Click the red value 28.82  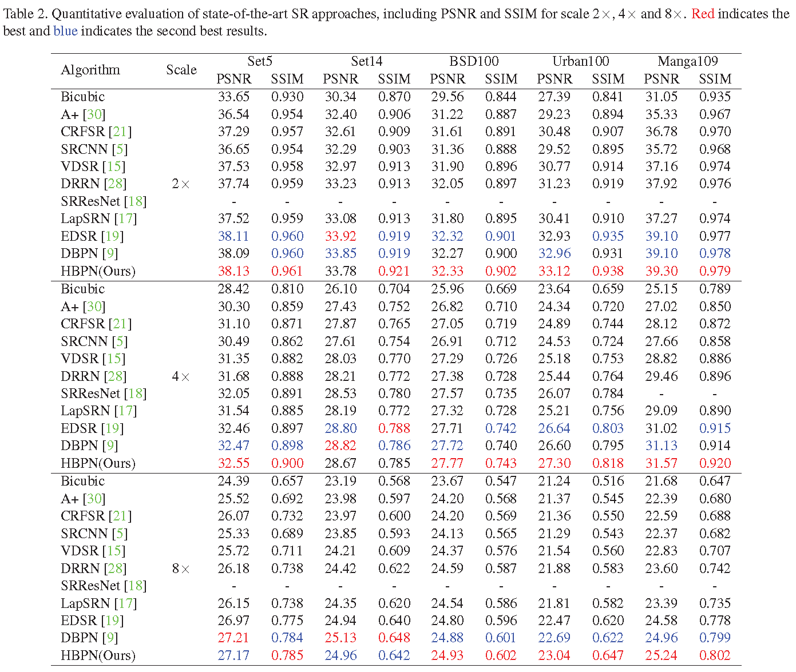(x=340, y=446)
